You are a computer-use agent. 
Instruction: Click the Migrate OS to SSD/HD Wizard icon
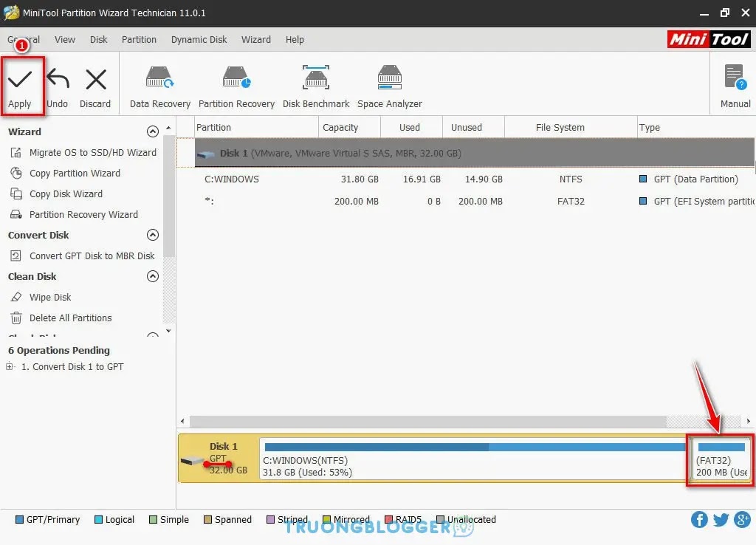pos(16,153)
